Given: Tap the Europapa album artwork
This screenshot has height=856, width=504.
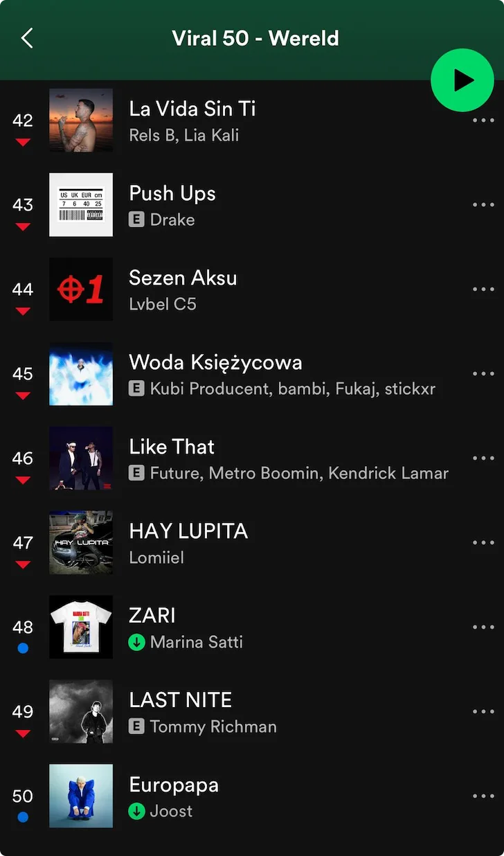Looking at the screenshot, I should (x=81, y=796).
